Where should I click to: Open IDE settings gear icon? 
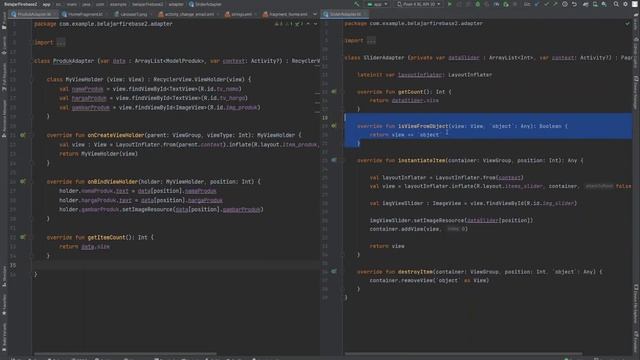click(x=625, y=4)
